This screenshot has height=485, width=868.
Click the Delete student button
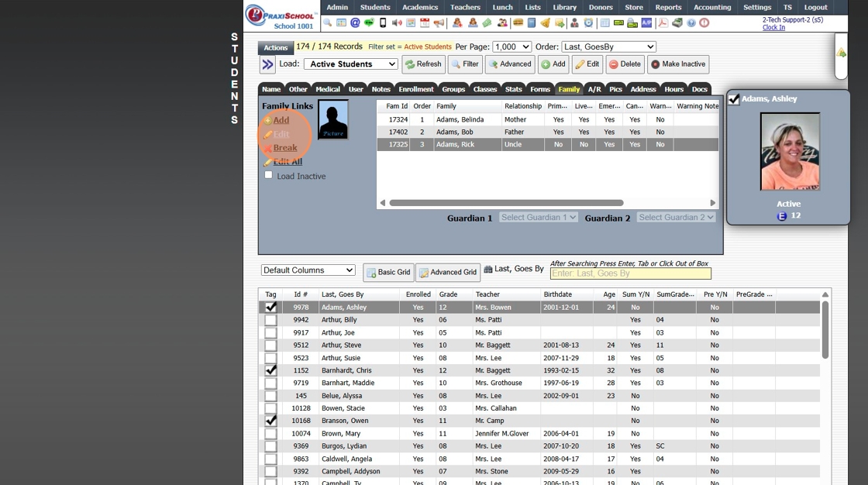click(x=625, y=64)
